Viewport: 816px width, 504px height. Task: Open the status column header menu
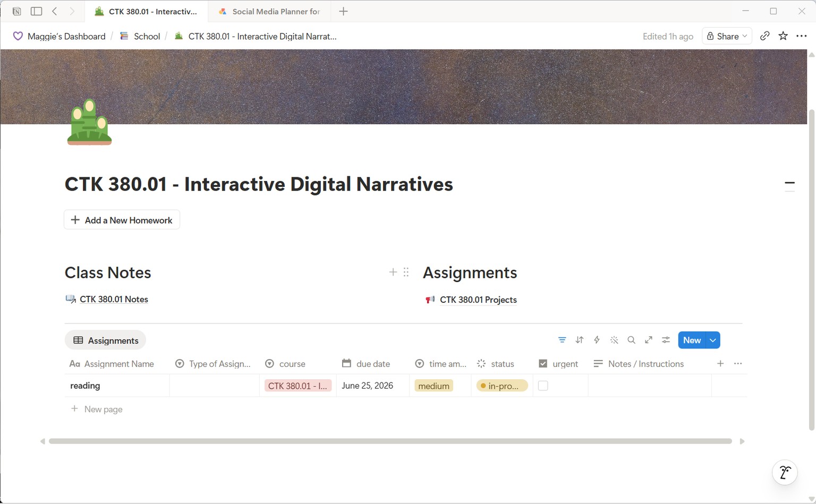[x=496, y=364]
